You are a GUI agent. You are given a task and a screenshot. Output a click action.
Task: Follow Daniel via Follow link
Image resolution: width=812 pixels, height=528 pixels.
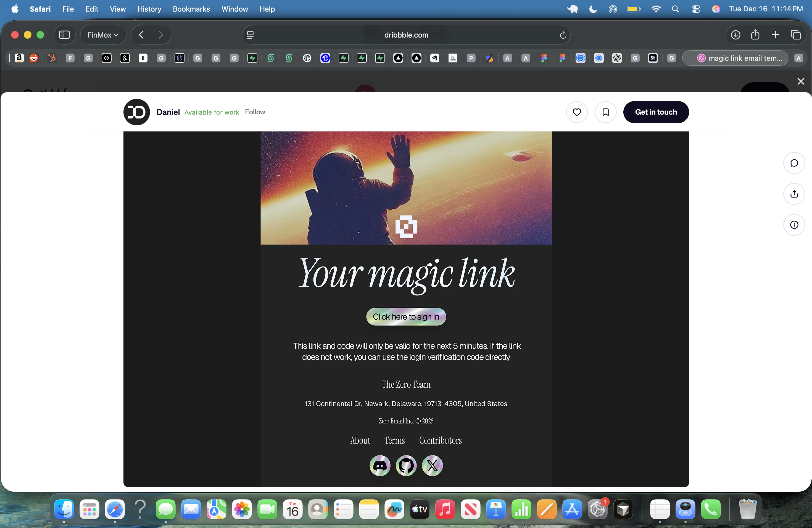click(255, 112)
